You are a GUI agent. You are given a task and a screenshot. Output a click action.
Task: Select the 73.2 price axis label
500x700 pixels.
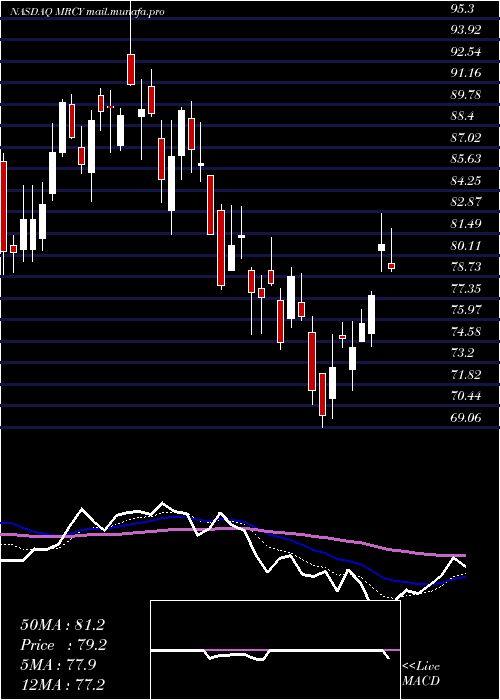pyautogui.click(x=463, y=353)
